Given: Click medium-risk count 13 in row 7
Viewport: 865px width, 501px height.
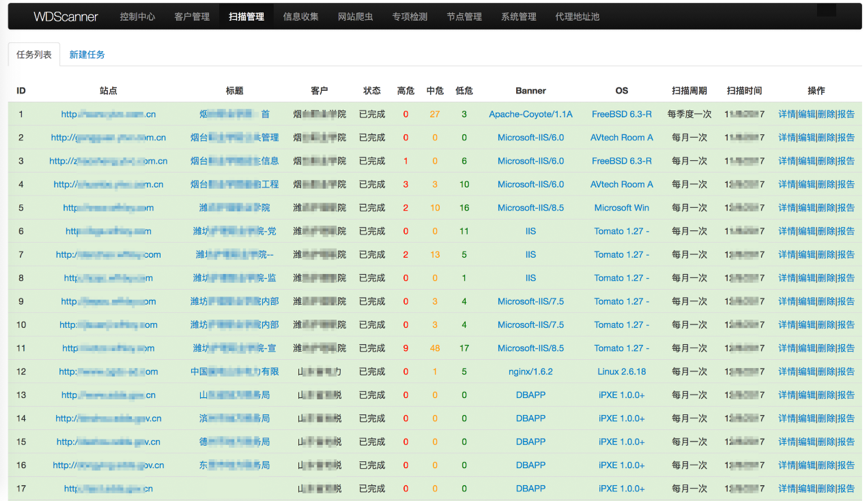Looking at the screenshot, I should pyautogui.click(x=435, y=254).
